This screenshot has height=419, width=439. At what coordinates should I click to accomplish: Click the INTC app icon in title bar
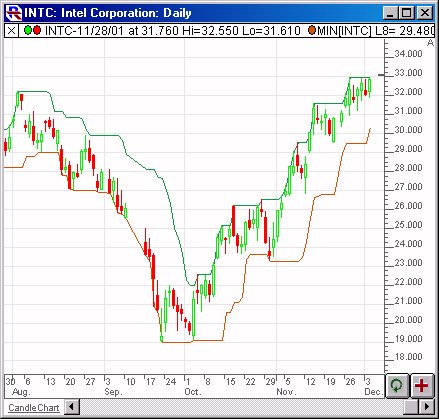click(x=14, y=13)
